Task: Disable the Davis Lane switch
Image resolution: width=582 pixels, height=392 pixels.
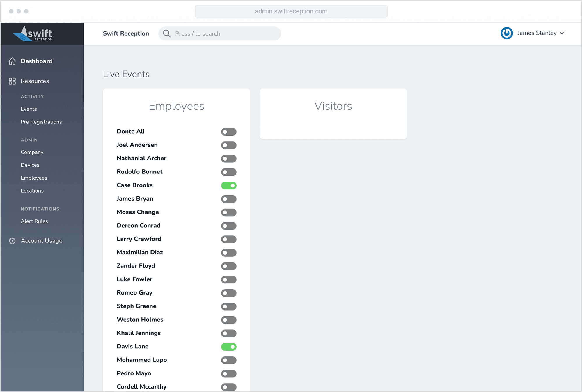Action: pyautogui.click(x=229, y=347)
